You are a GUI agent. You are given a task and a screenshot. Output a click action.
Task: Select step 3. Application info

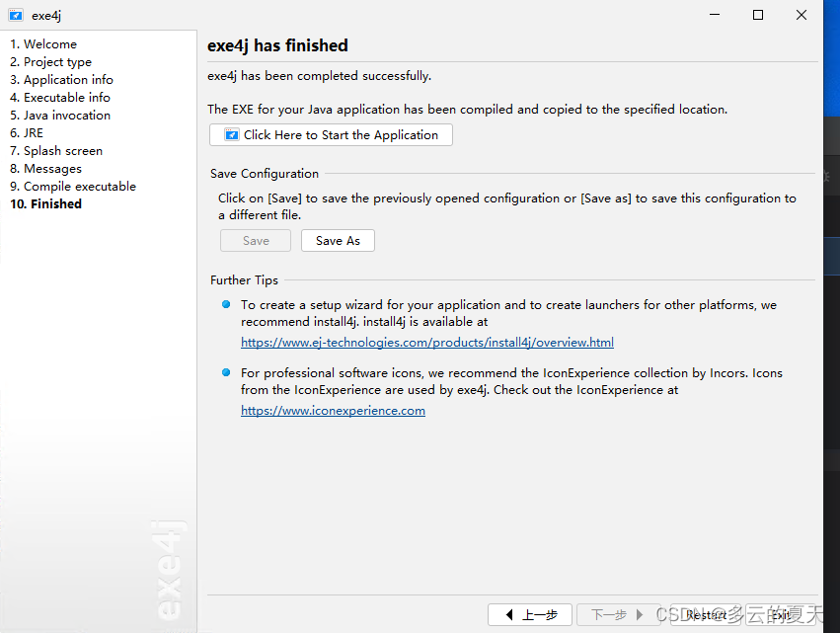pos(61,80)
